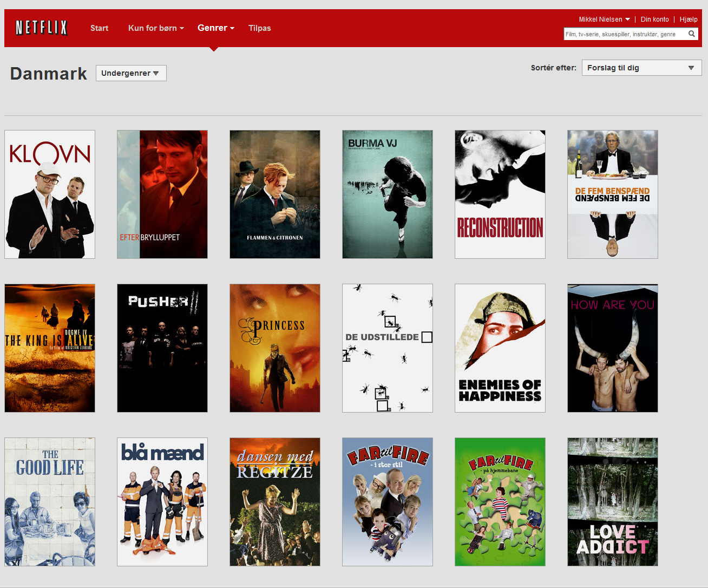Choose the Flammen & Citronen poster
The image size is (708, 588).
275,194
